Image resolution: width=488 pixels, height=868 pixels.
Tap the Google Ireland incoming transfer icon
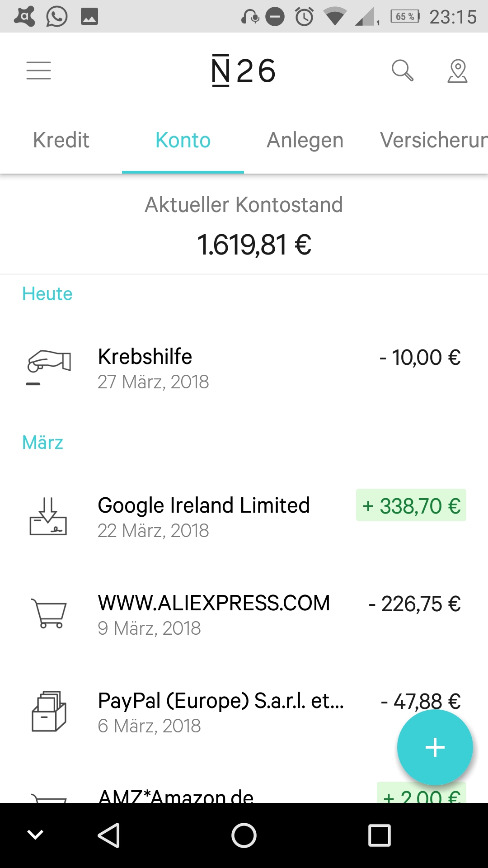point(48,516)
